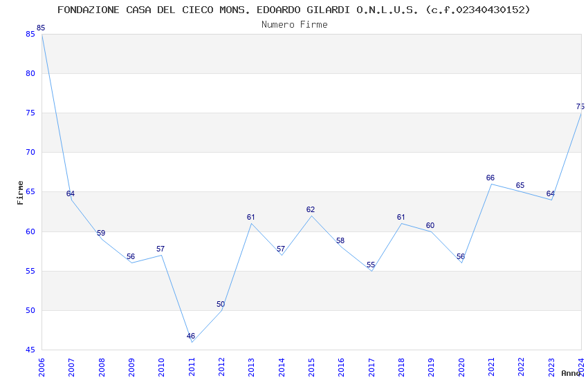This screenshot has width=588, height=380.
Task: Click the 2011 label on the x-axis
Action: pos(192,366)
